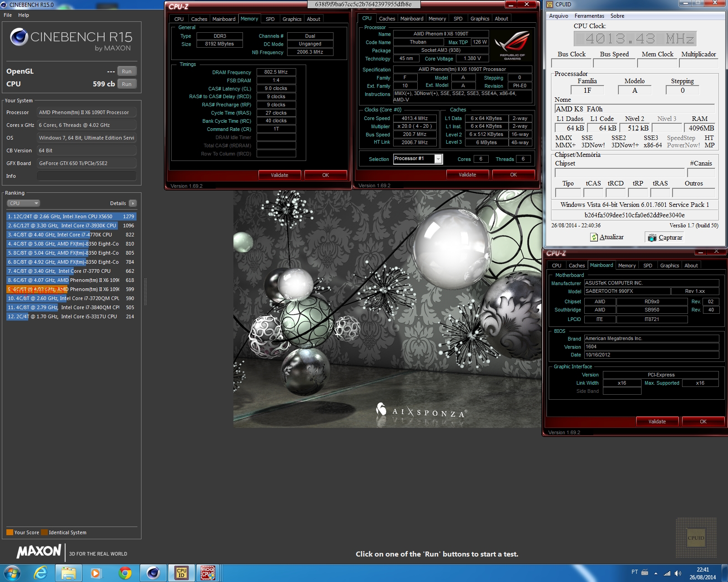Screen dimensions: 728x582
Task: Expand ranking Details with the arrow button
Action: 133,203
